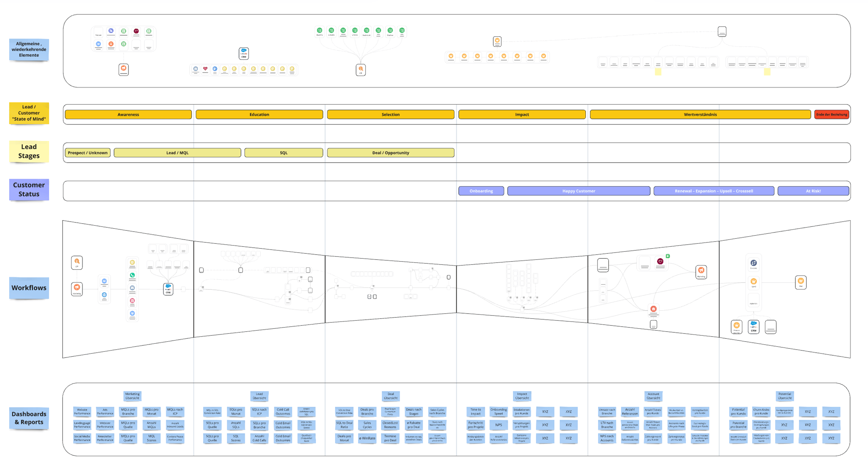Select the LTV nach Branche sticky note
Screen dimensions: 868x472
coord(607,425)
